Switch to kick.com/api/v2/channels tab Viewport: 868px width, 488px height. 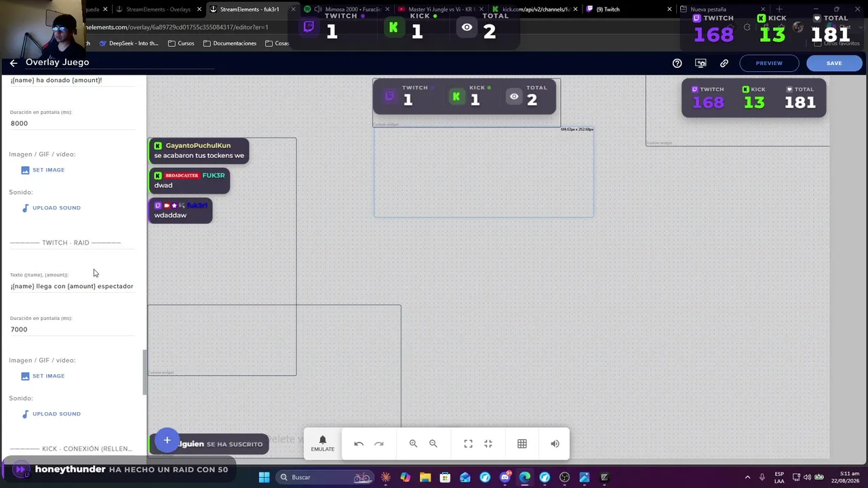click(x=535, y=9)
